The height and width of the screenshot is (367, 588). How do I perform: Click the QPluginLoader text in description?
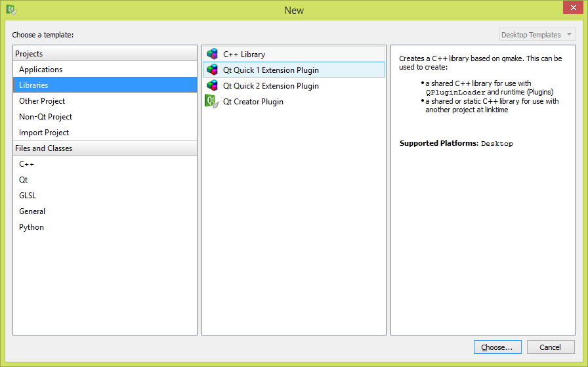(455, 93)
